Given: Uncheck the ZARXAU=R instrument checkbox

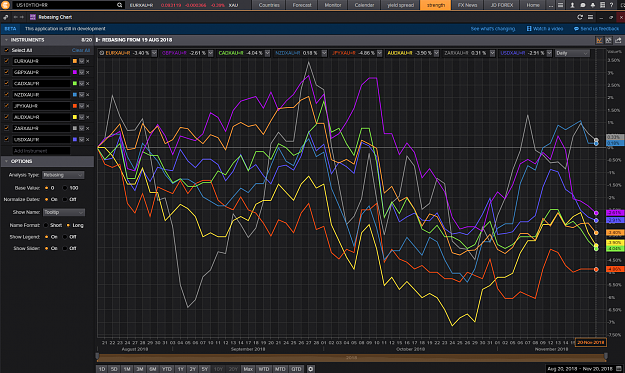Looking at the screenshot, I should click(6, 128).
